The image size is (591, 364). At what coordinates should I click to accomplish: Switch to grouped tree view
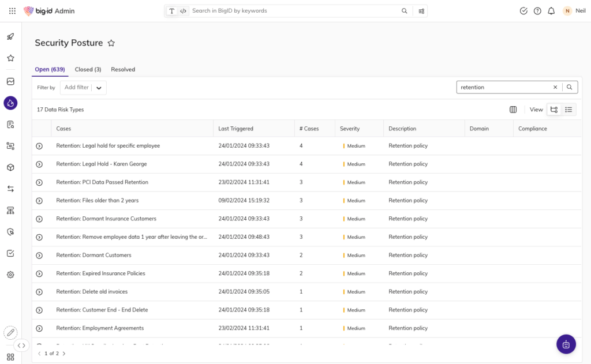point(554,110)
